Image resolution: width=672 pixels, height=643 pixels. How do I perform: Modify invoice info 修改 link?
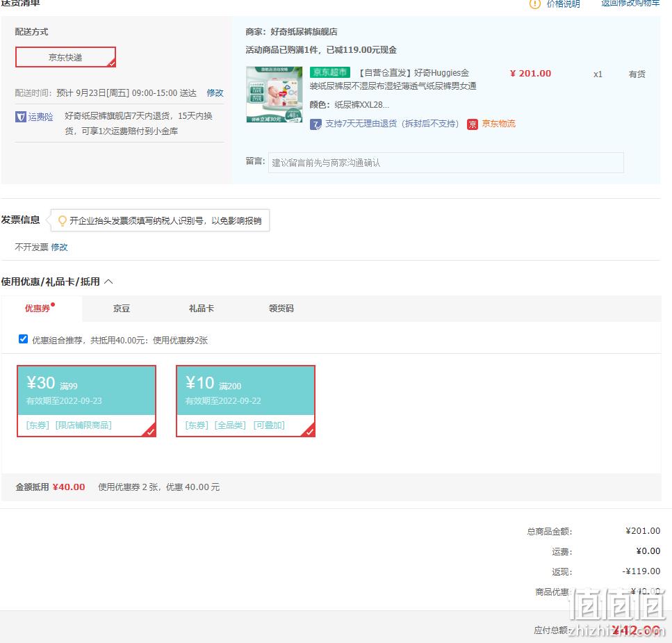[x=59, y=247]
